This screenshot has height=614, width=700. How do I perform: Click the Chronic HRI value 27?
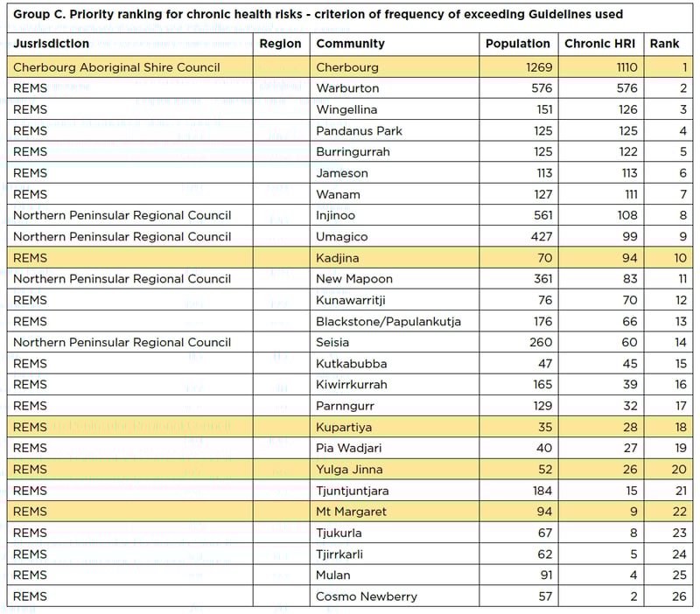coord(630,448)
